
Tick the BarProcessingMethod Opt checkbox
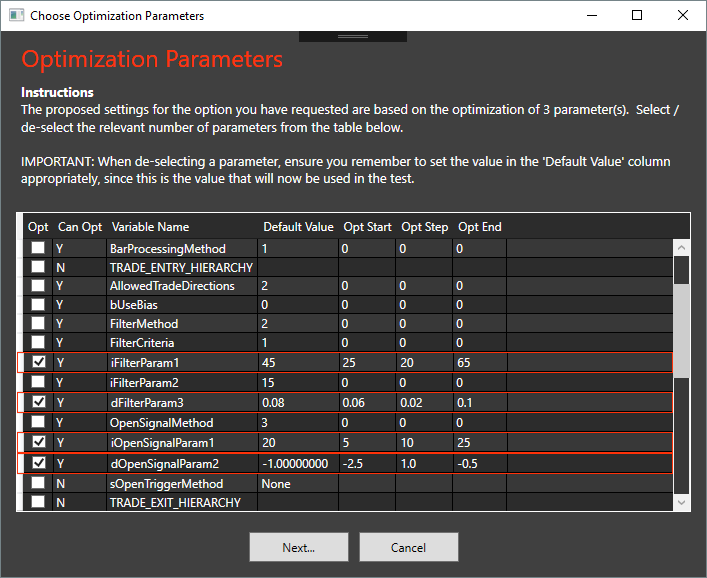38,248
